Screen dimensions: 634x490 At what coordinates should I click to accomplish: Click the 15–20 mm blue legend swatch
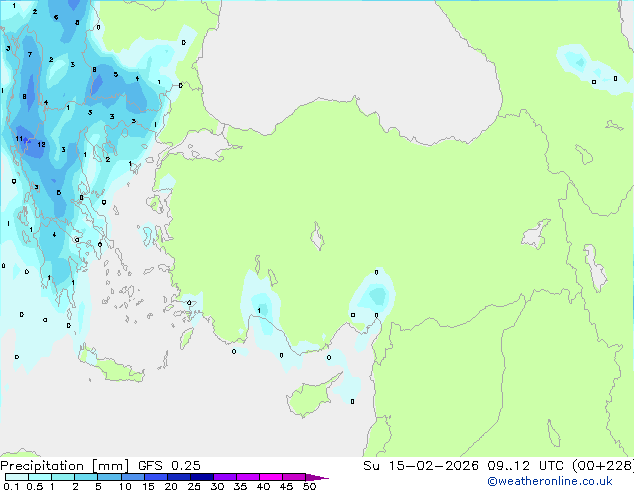(155, 477)
